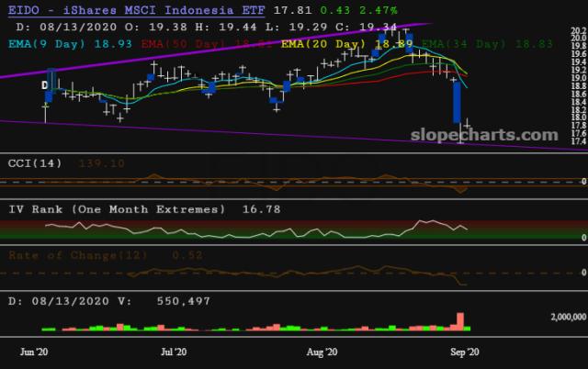The image size is (588, 369).
Task: Select the EMA(20 Day) legend label
Action: point(322,43)
